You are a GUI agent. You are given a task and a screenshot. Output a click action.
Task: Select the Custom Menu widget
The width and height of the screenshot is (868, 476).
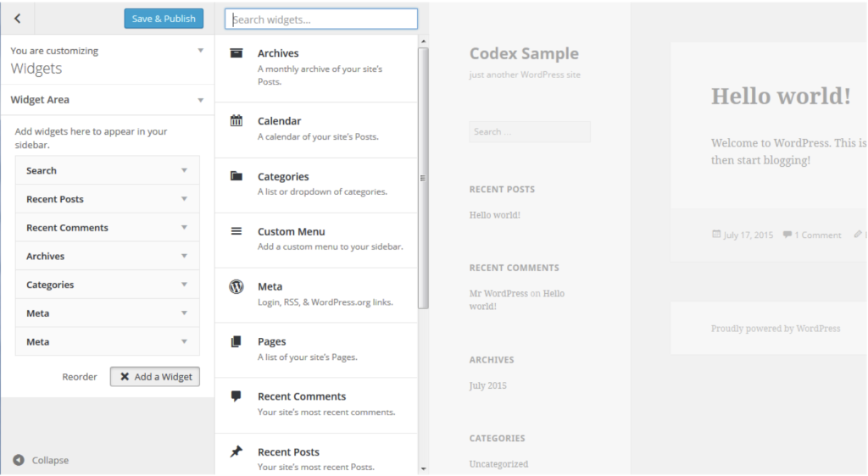(317, 241)
